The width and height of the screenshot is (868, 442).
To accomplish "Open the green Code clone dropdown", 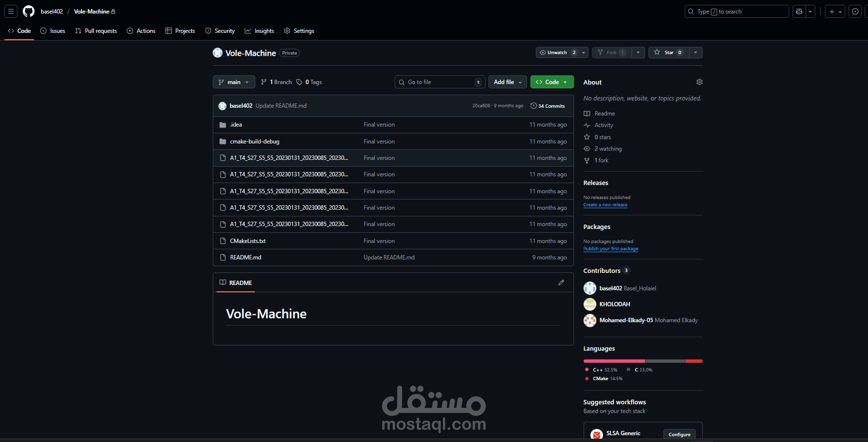I will point(552,82).
